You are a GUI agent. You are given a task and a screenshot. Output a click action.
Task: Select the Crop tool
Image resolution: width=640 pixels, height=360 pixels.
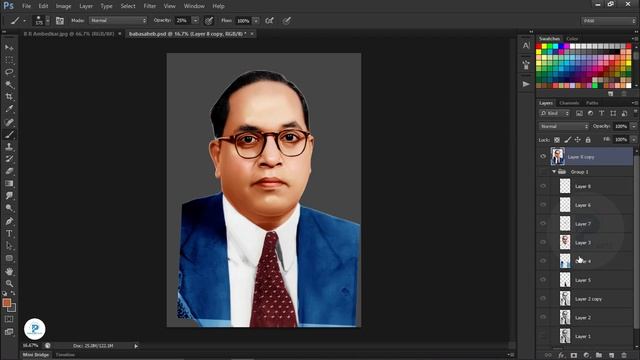(x=9, y=97)
